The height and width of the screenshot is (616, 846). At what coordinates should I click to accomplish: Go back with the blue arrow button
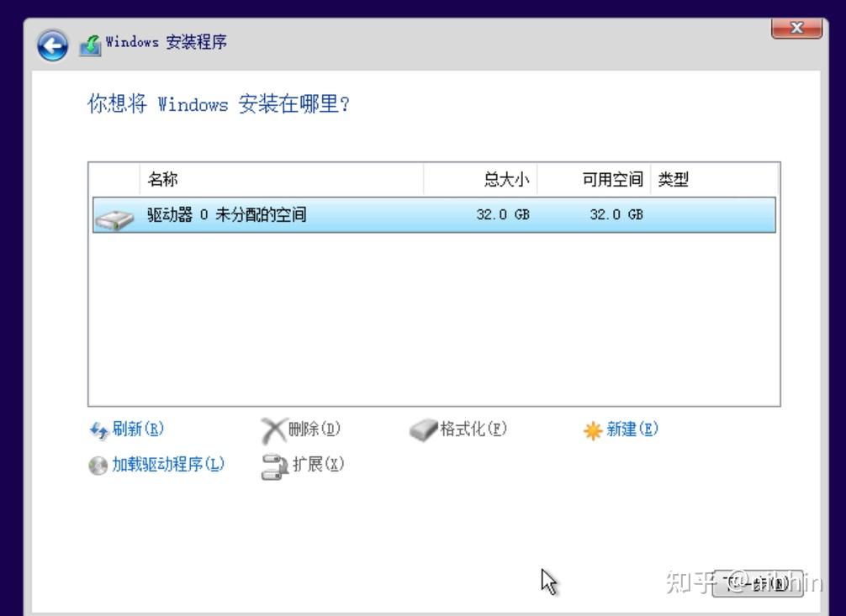pyautogui.click(x=52, y=45)
